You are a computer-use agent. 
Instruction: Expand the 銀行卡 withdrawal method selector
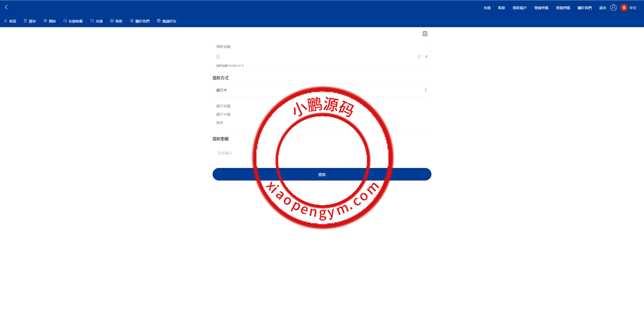tap(321, 90)
